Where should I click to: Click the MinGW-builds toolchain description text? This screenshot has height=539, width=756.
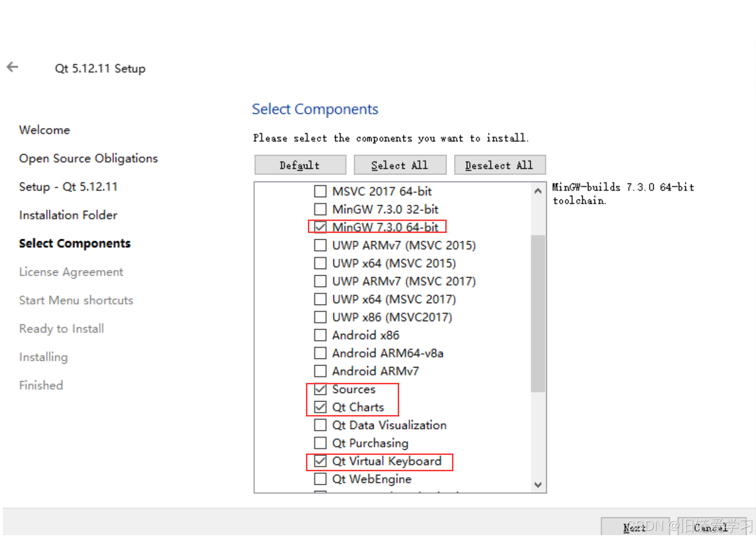(623, 194)
